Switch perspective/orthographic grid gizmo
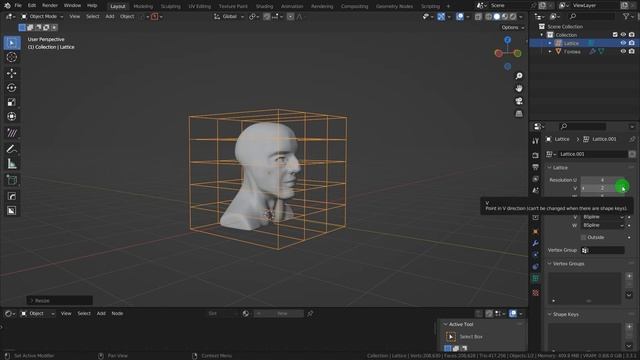The height and width of the screenshot is (360, 640). coord(519,113)
